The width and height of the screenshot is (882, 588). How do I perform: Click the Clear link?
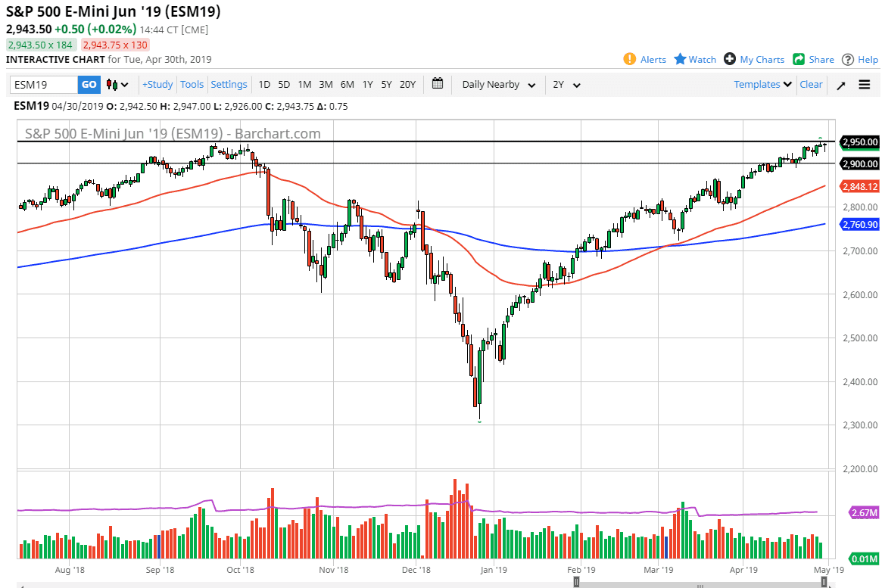pyautogui.click(x=811, y=85)
